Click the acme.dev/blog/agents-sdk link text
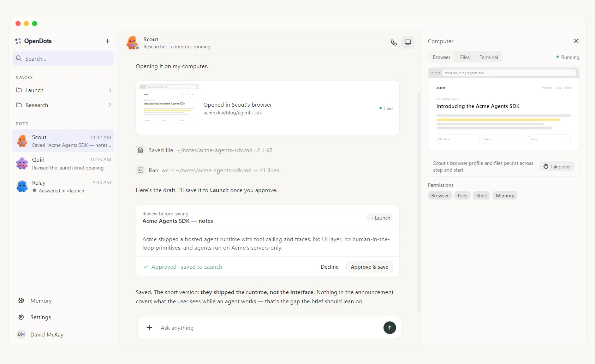The image size is (595, 364). click(x=233, y=113)
